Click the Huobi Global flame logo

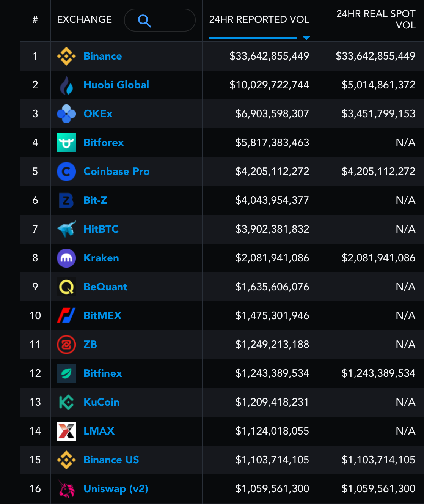click(x=66, y=85)
